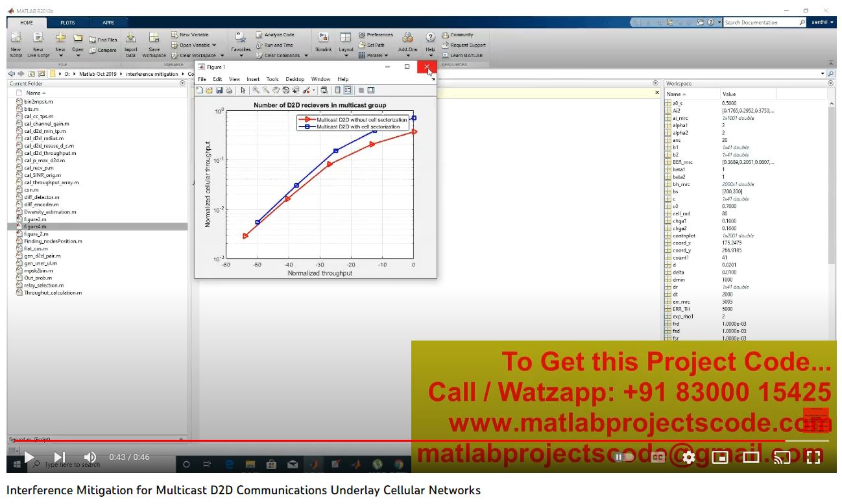Open MATLAB Preferences
The height and width of the screenshot is (504, 842).
pos(376,35)
